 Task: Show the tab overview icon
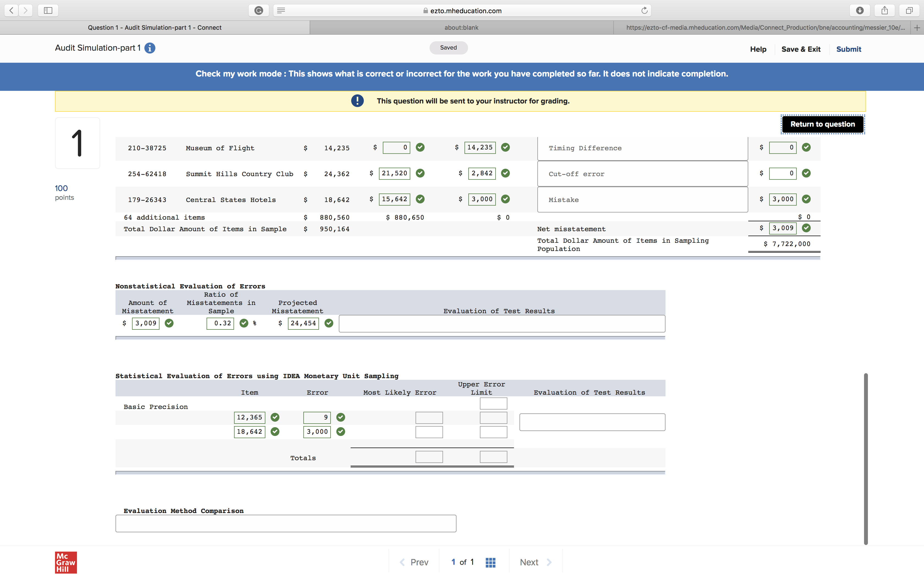click(x=909, y=10)
